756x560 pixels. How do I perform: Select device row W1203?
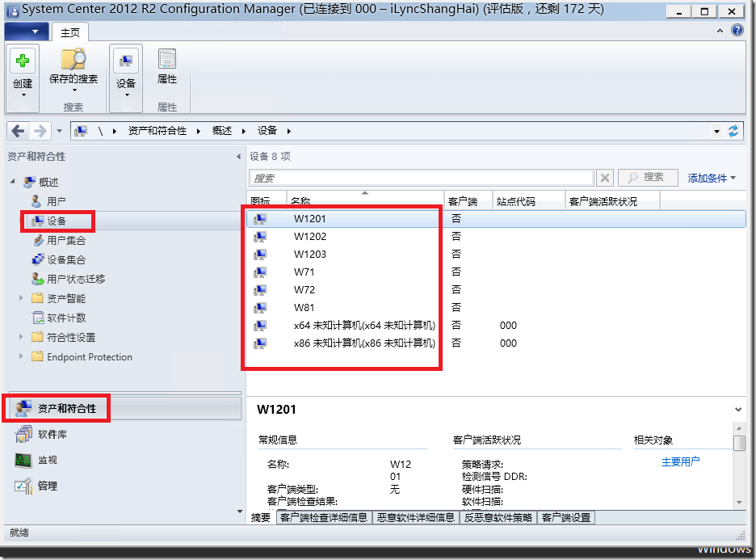point(496,255)
